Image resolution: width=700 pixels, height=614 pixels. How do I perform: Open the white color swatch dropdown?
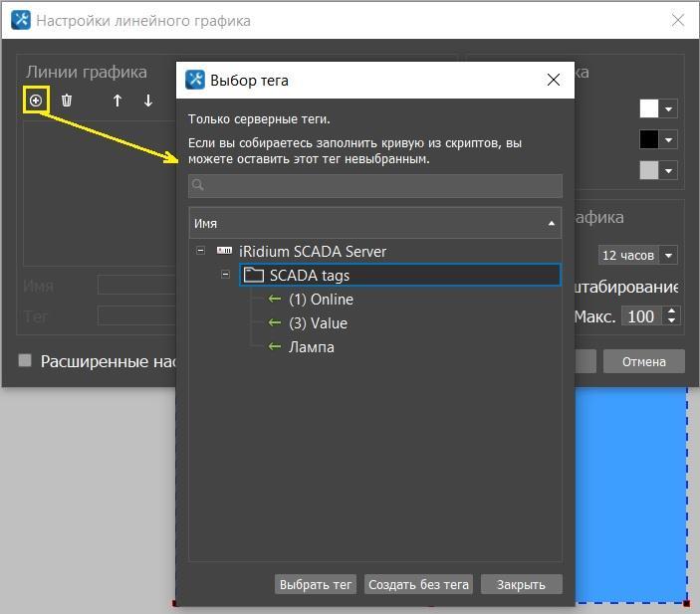pyautogui.click(x=669, y=109)
